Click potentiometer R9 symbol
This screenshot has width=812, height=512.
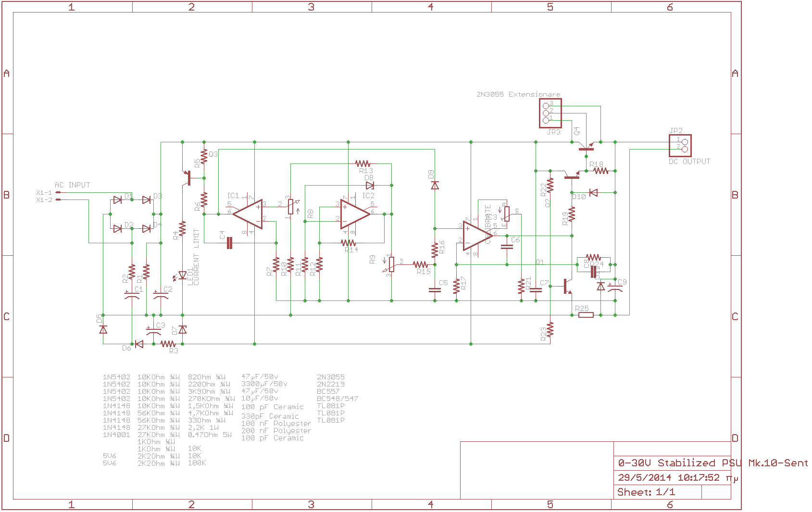(391, 264)
